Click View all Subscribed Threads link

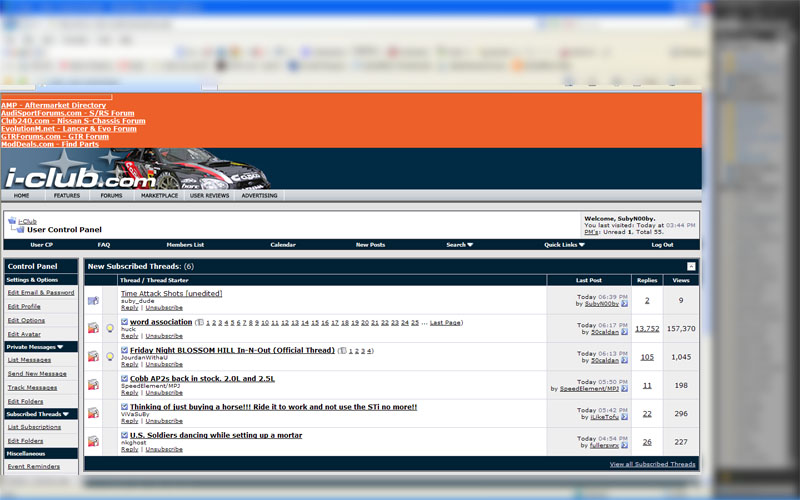(x=652, y=464)
